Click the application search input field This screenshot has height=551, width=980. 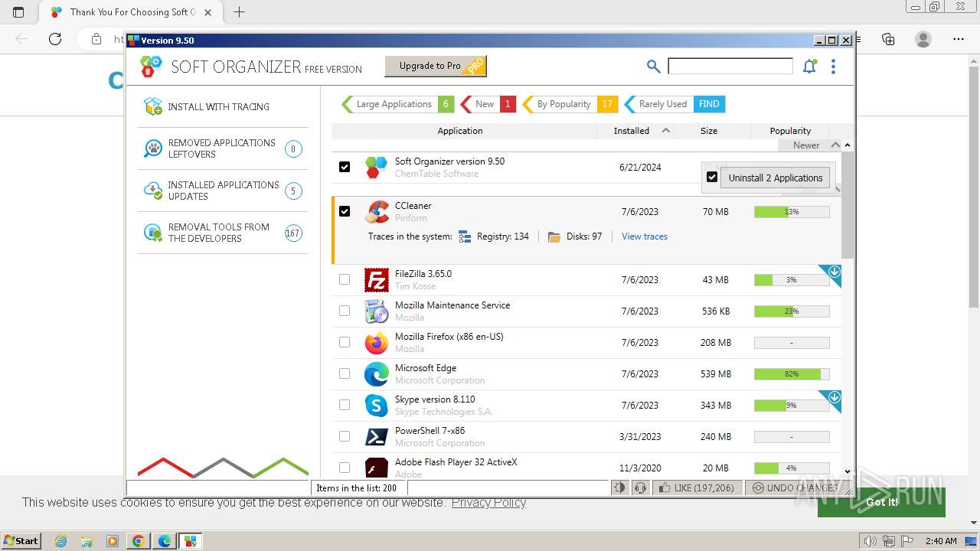coord(730,67)
